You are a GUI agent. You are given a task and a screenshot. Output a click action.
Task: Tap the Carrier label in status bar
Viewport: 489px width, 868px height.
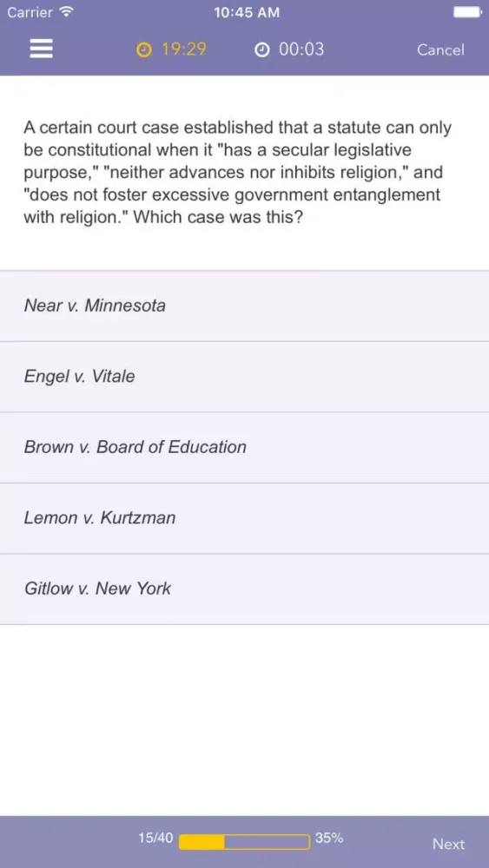tap(30, 12)
